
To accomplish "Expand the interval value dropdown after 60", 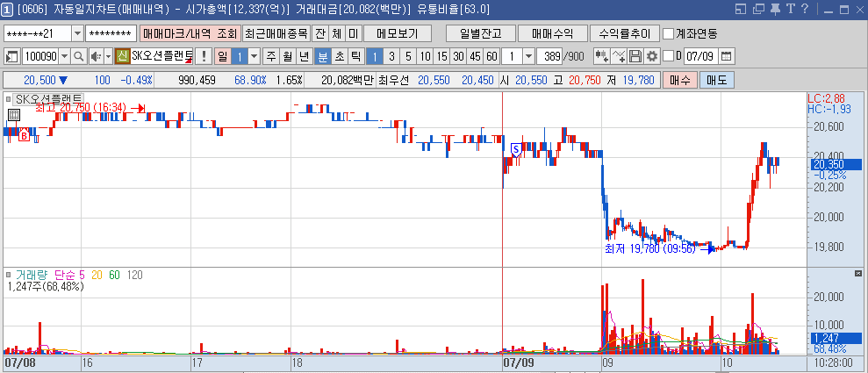I will (x=528, y=56).
